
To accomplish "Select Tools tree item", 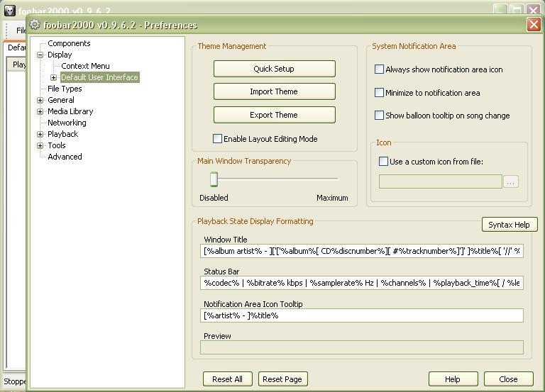I will 57,145.
